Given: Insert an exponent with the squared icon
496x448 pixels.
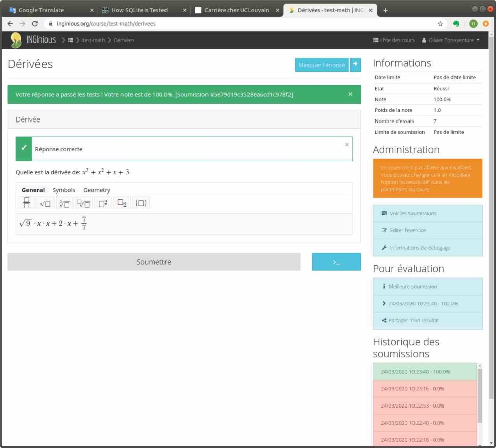Looking at the screenshot, I should [x=103, y=202].
